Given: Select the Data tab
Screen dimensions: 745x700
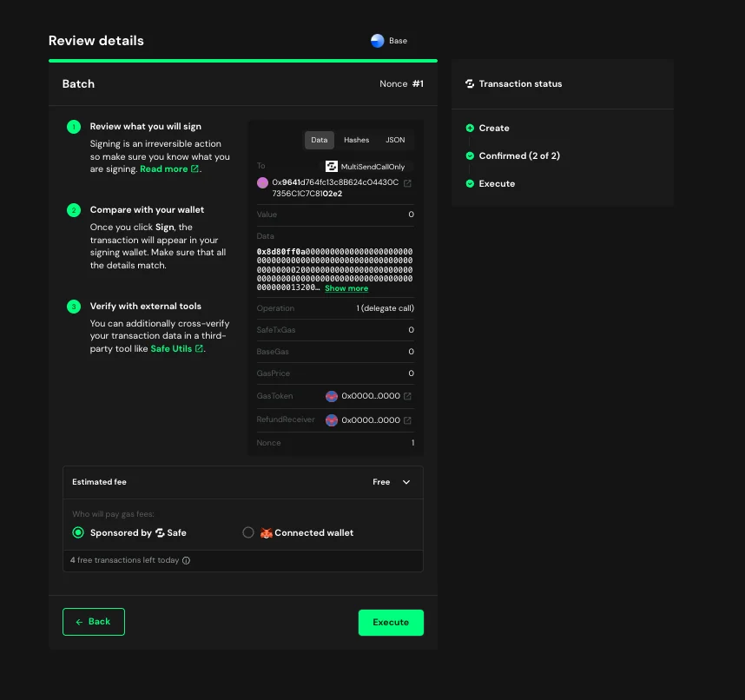Looking at the screenshot, I should [320, 140].
